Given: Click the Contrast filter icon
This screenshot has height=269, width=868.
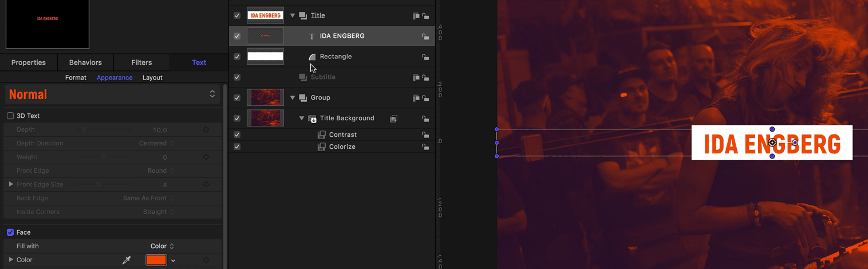Looking at the screenshot, I should click(x=322, y=135).
